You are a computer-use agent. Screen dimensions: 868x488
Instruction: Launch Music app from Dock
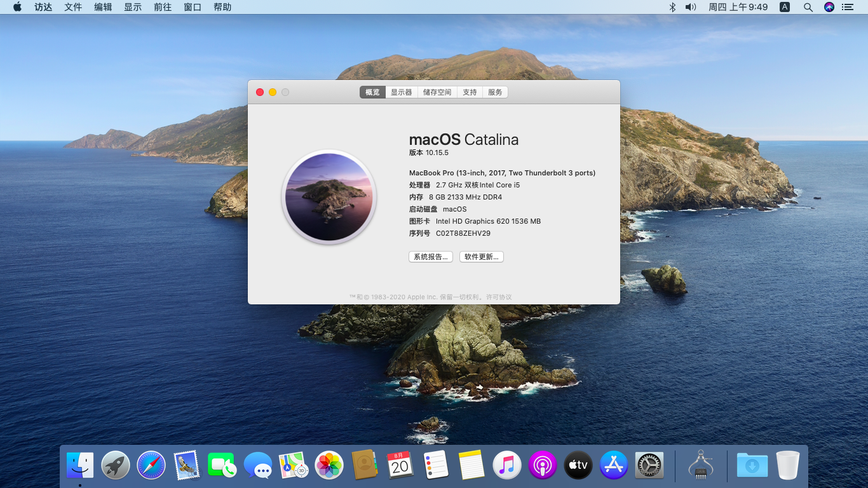coord(507,466)
